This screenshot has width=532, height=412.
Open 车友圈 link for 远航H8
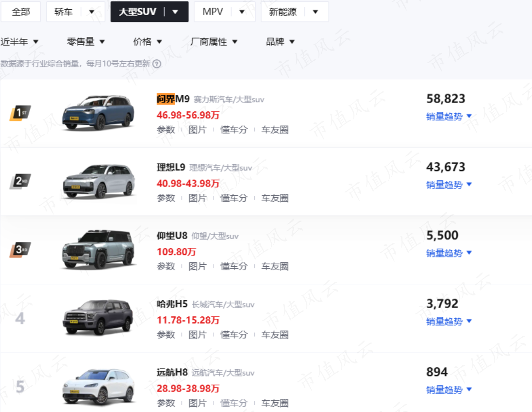[x=275, y=403]
